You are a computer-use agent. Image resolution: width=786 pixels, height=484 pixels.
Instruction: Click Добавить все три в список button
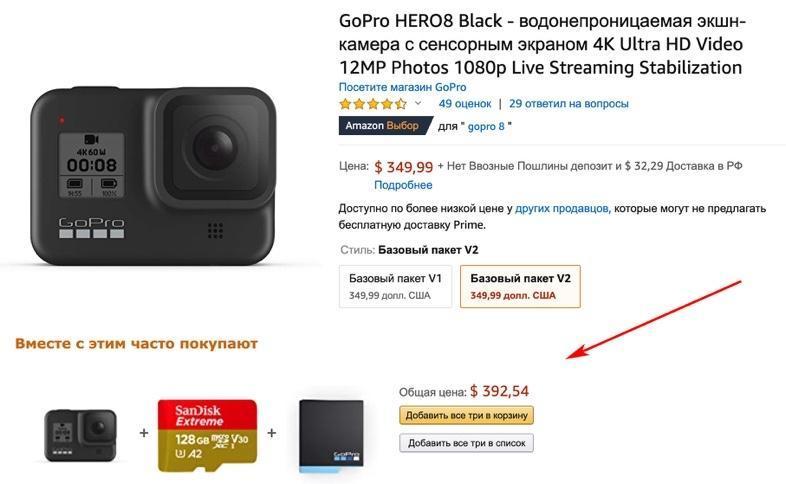click(466, 443)
